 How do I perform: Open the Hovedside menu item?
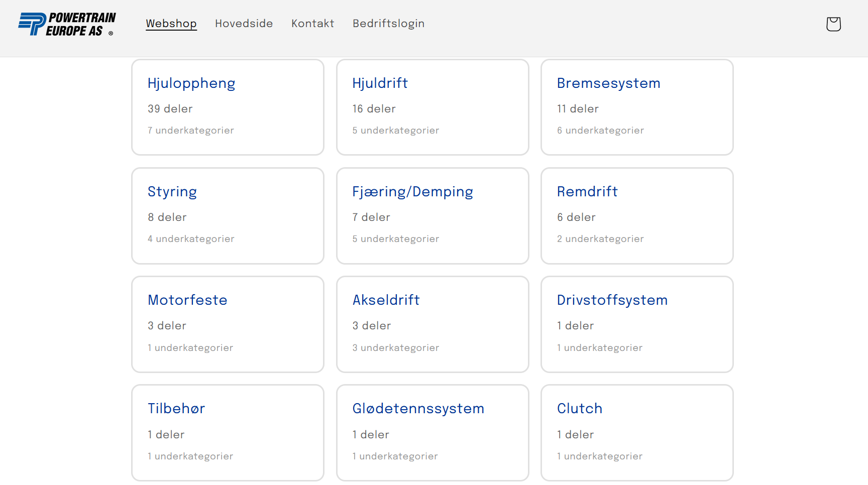[x=244, y=24]
